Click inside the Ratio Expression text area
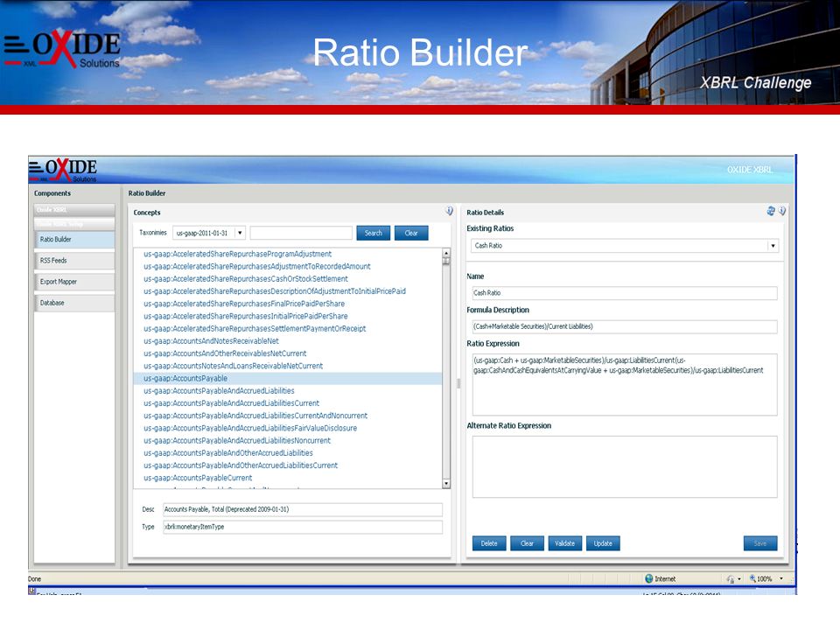Viewport: 840px width, 630px height. (x=625, y=385)
